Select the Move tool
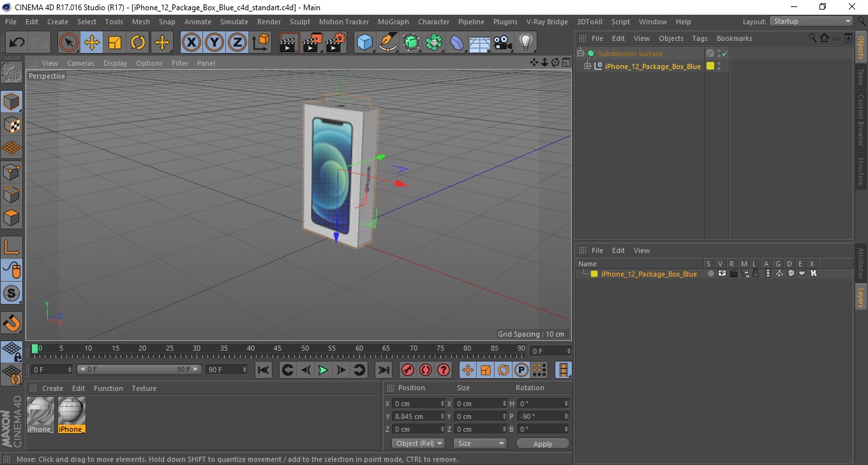 pyautogui.click(x=91, y=43)
